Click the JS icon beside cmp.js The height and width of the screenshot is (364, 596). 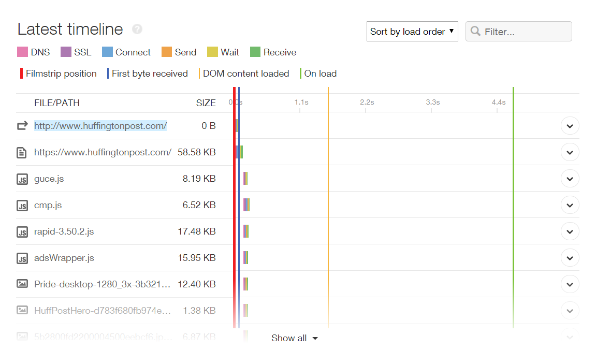(x=22, y=205)
